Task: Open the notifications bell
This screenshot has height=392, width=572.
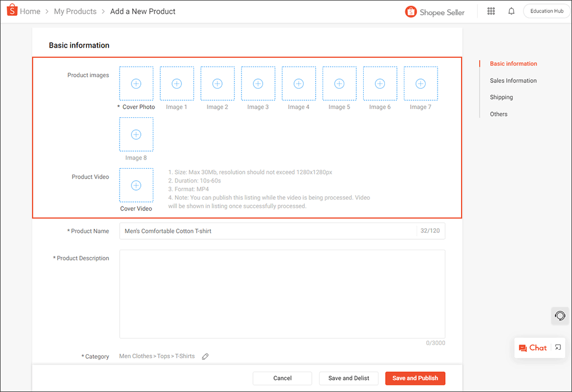Action: coord(511,11)
